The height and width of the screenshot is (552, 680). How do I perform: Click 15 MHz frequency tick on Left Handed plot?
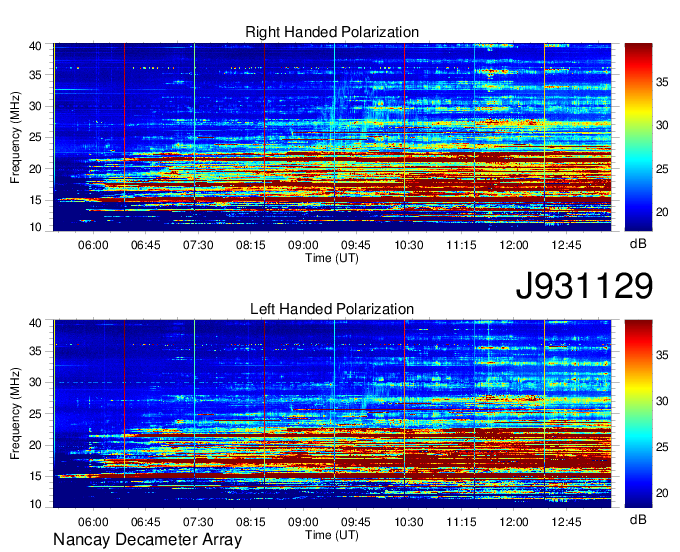coord(36,477)
